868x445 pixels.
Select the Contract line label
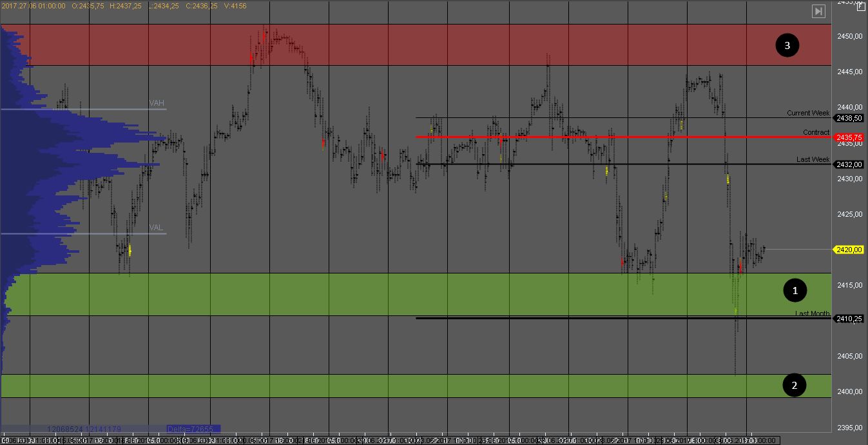tap(816, 132)
